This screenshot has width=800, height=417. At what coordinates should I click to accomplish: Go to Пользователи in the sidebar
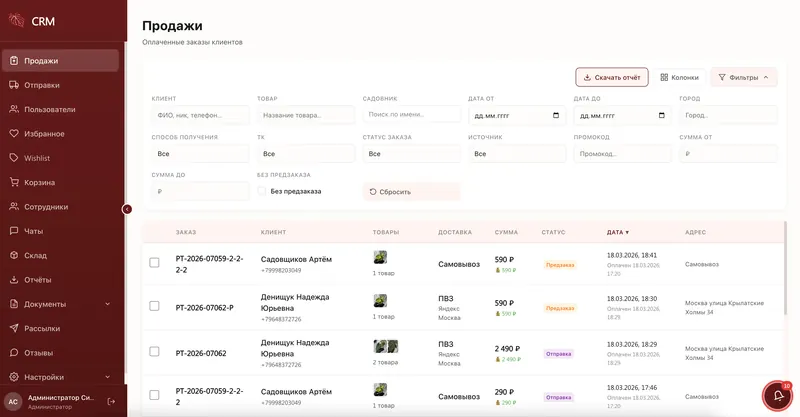coord(60,109)
